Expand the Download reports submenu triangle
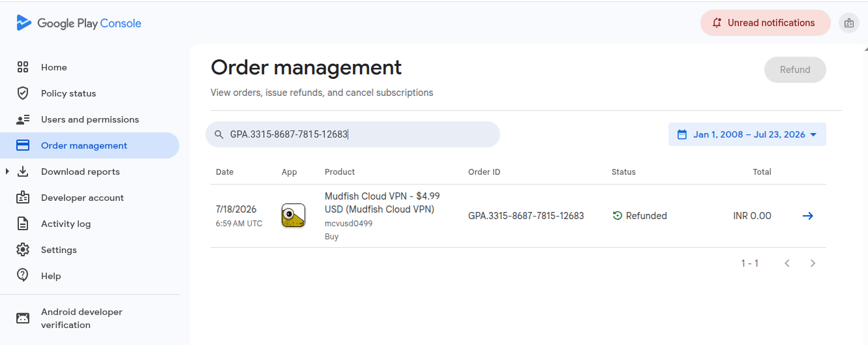This screenshot has width=868, height=345. [x=7, y=172]
